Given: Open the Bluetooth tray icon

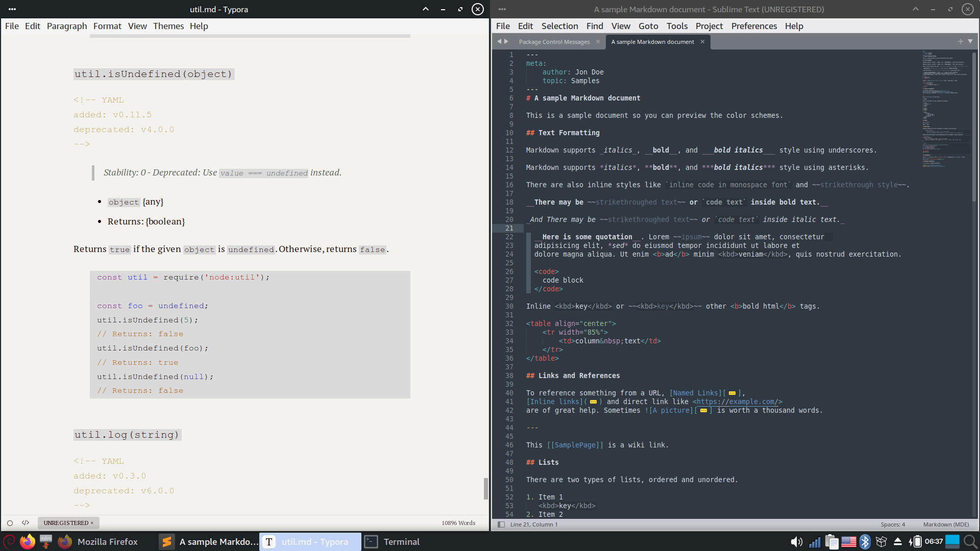Looking at the screenshot, I should click(865, 542).
